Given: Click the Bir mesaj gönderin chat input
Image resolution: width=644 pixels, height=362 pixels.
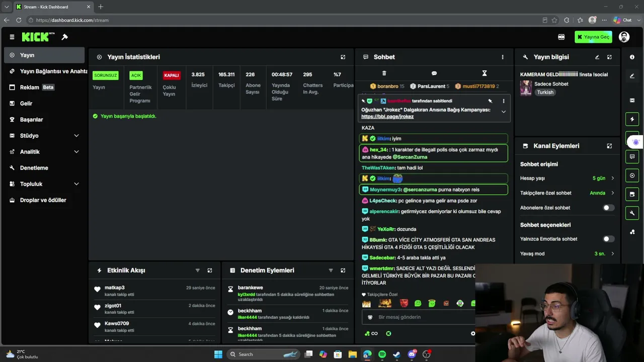Looking at the screenshot, I should click(419, 317).
